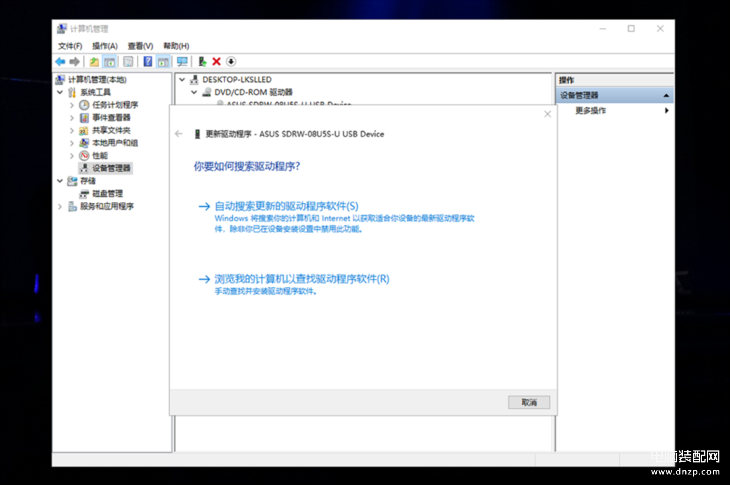Viewport: 730px width, 485px height.
Task: Expand the 性能 node
Action: coord(72,155)
